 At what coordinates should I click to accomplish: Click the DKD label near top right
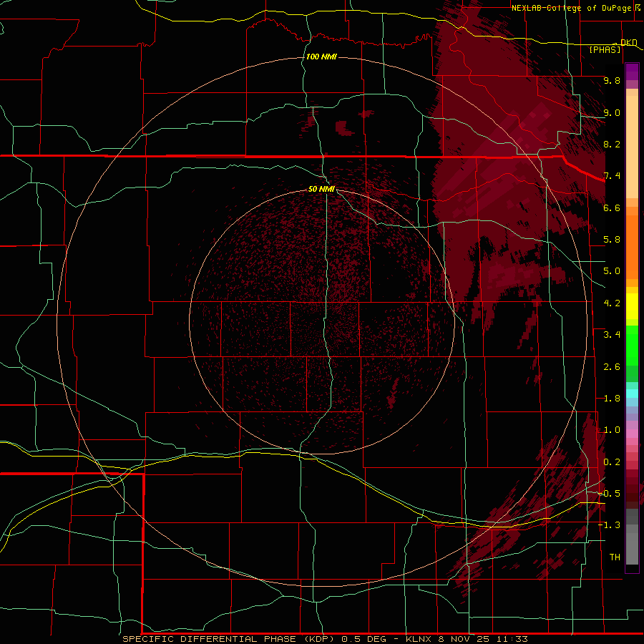[629, 42]
